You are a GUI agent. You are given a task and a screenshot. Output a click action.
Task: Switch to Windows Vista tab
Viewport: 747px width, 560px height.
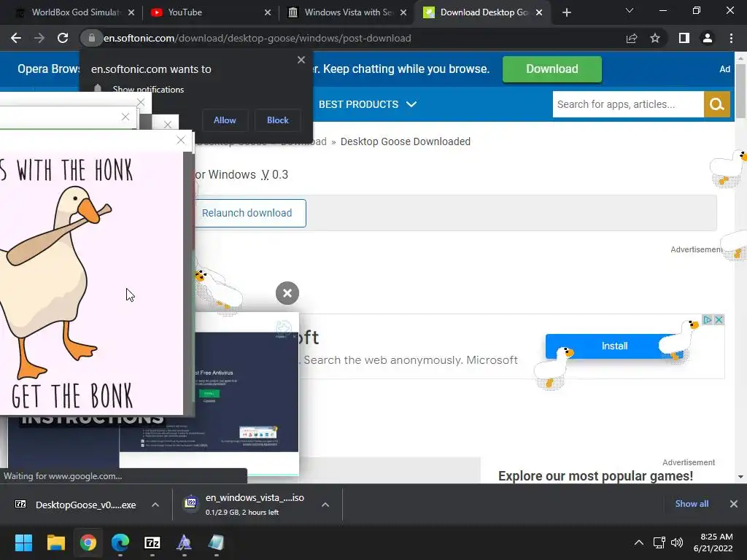pyautogui.click(x=348, y=12)
